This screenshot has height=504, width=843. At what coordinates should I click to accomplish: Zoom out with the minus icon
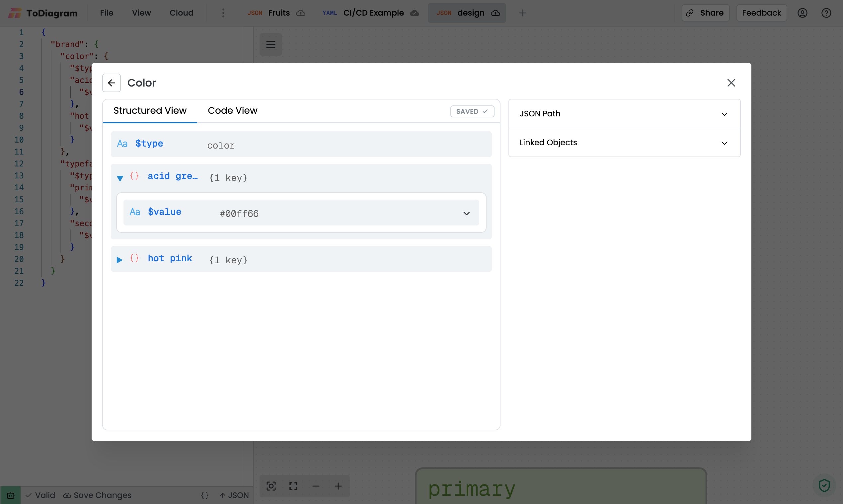(x=316, y=486)
